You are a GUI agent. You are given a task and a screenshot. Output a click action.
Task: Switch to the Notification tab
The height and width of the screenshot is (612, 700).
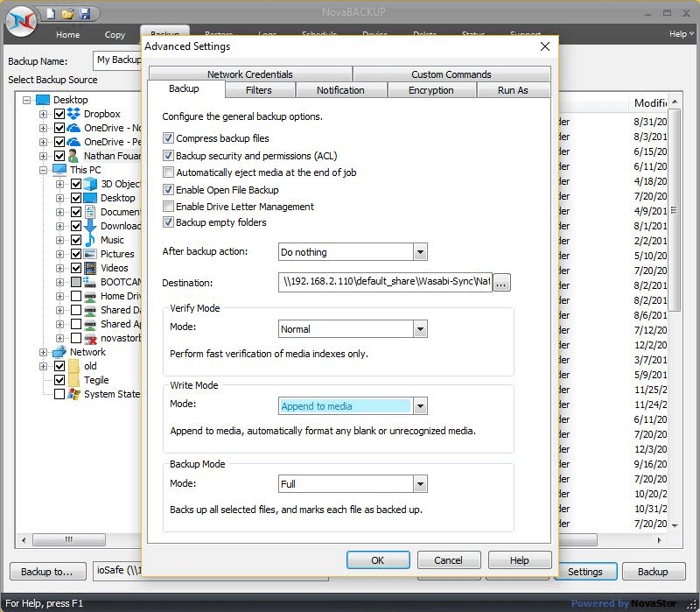coord(340,90)
